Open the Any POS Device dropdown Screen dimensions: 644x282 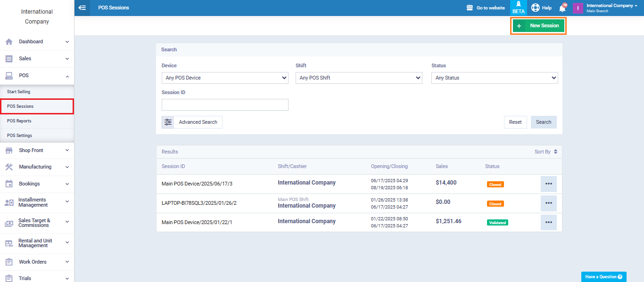coord(225,78)
